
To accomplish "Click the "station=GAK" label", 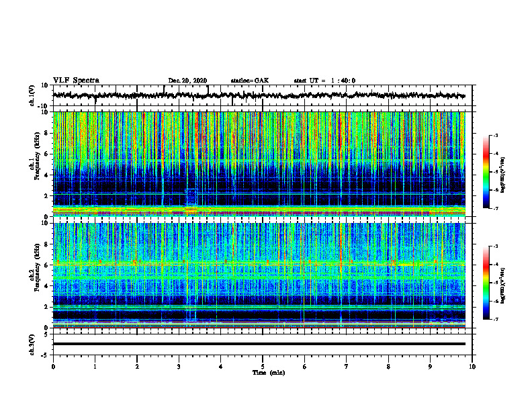I will pyautogui.click(x=250, y=81).
